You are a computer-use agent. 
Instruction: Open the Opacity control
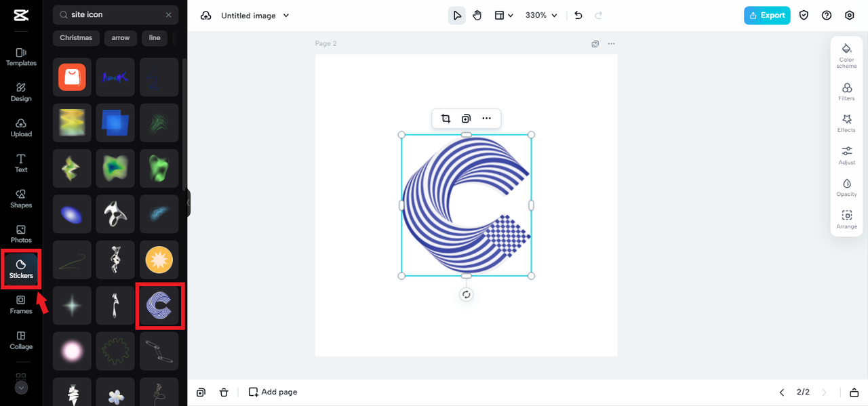846,188
